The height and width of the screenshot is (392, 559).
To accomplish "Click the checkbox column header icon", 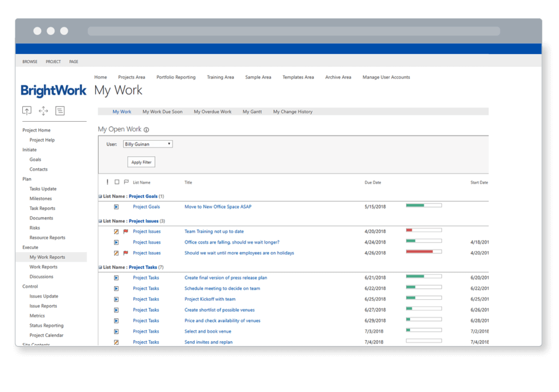I will coord(116,182).
